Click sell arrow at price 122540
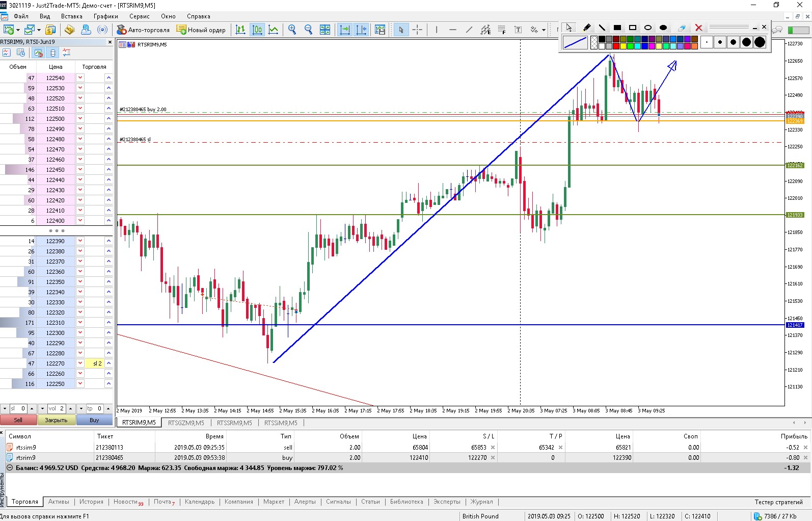 80,77
